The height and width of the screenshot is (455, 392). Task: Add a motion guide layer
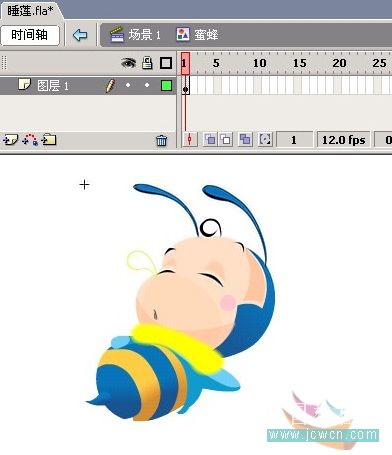[x=30, y=140]
